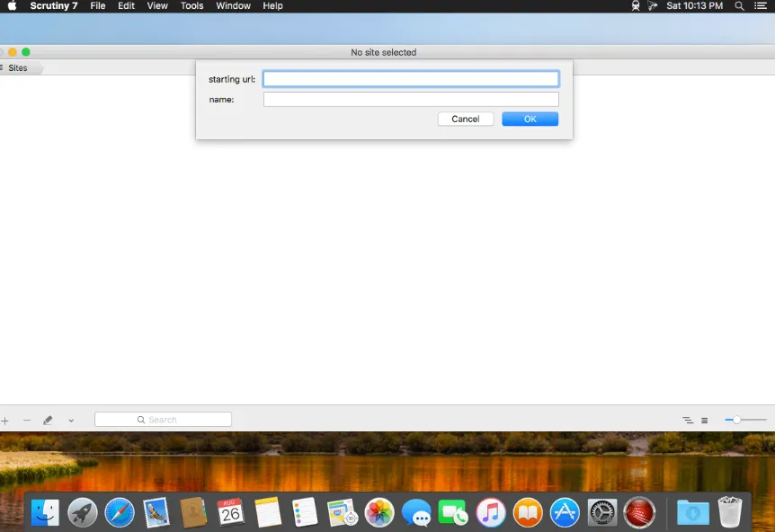
Task: Open the Scrutiny 7 application menu
Action: tap(54, 6)
